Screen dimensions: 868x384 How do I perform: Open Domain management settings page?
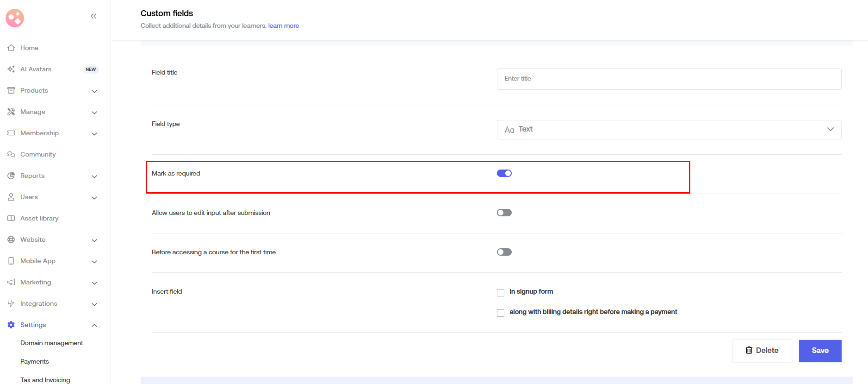pos(52,343)
